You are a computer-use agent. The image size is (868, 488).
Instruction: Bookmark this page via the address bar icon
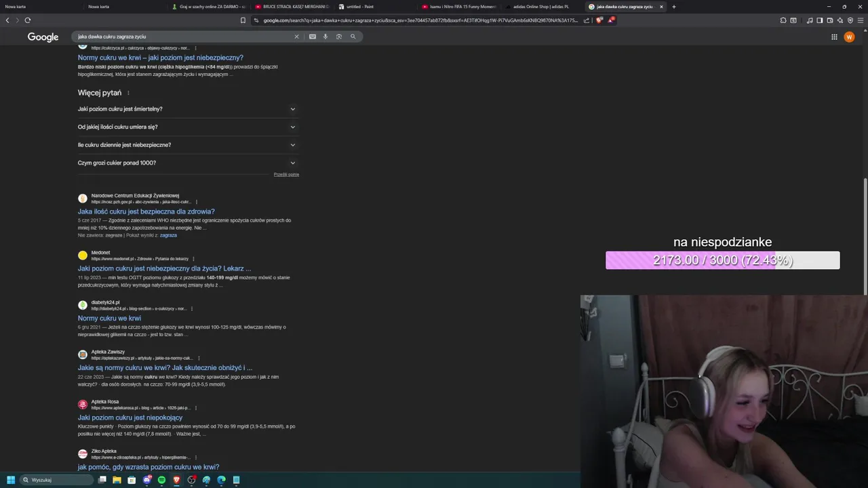[243, 20]
